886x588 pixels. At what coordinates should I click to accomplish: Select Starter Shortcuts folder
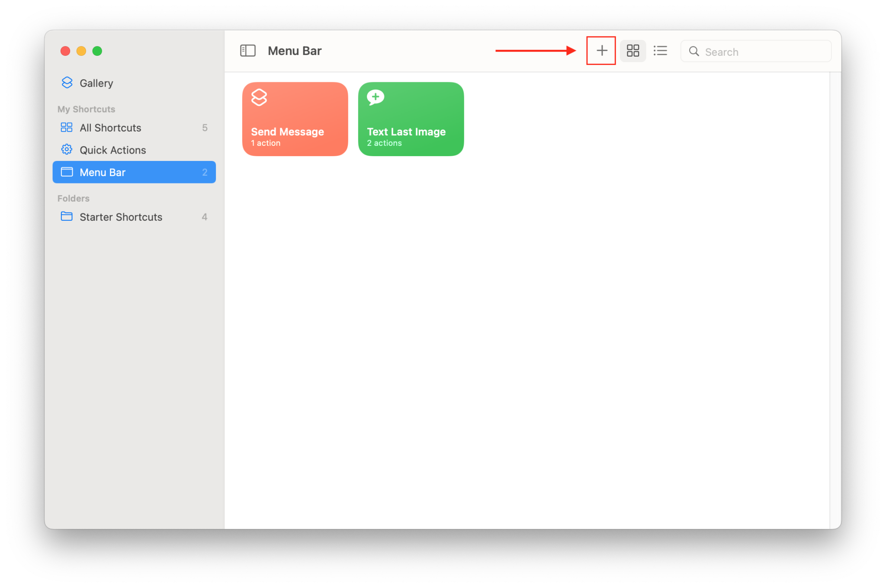point(120,216)
